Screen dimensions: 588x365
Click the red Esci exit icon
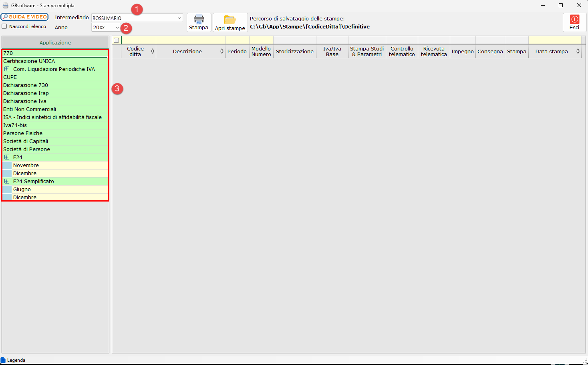coord(574,19)
